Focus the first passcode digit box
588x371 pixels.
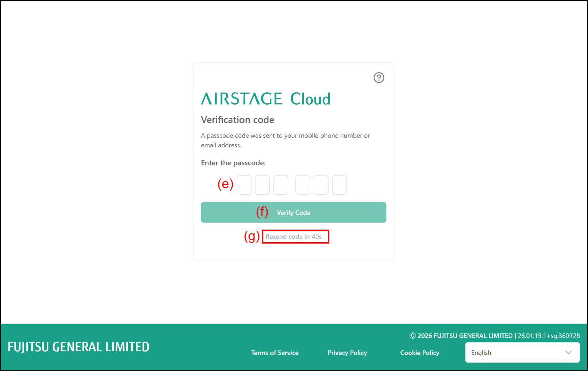[244, 185]
